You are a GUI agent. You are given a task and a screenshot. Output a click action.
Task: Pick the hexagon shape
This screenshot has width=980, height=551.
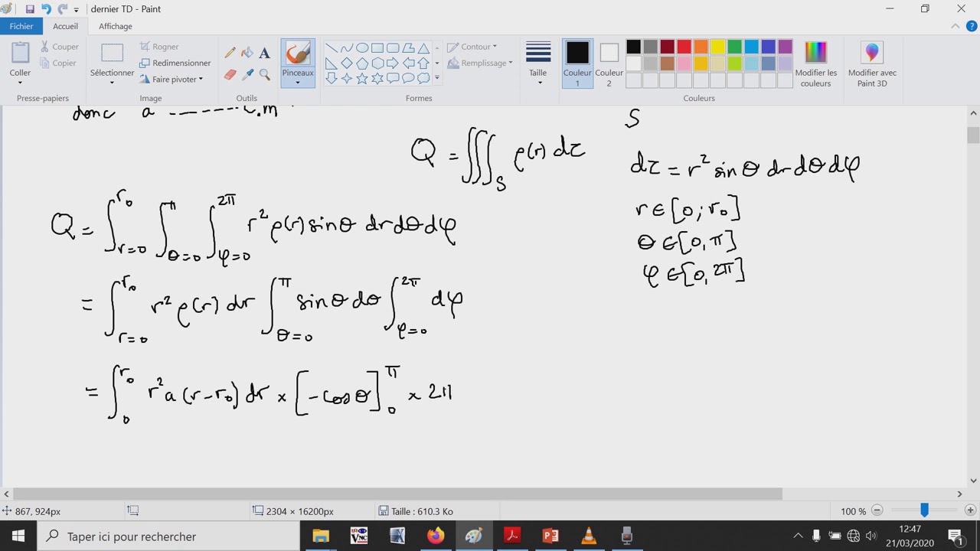point(377,64)
